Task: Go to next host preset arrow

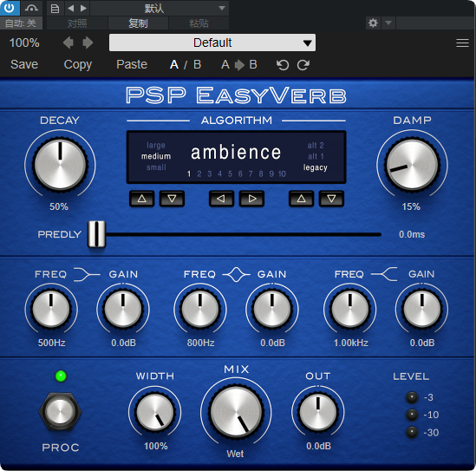Action: [83, 8]
